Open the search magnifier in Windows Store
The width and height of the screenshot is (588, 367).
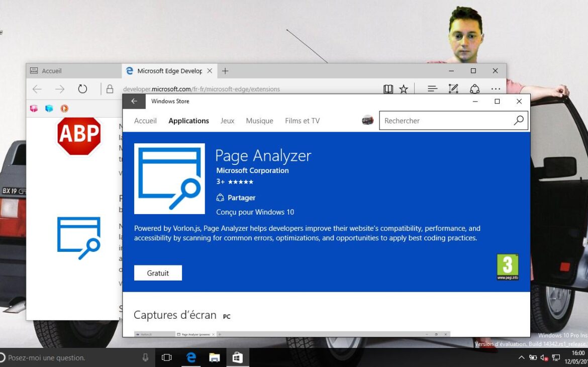pos(518,121)
